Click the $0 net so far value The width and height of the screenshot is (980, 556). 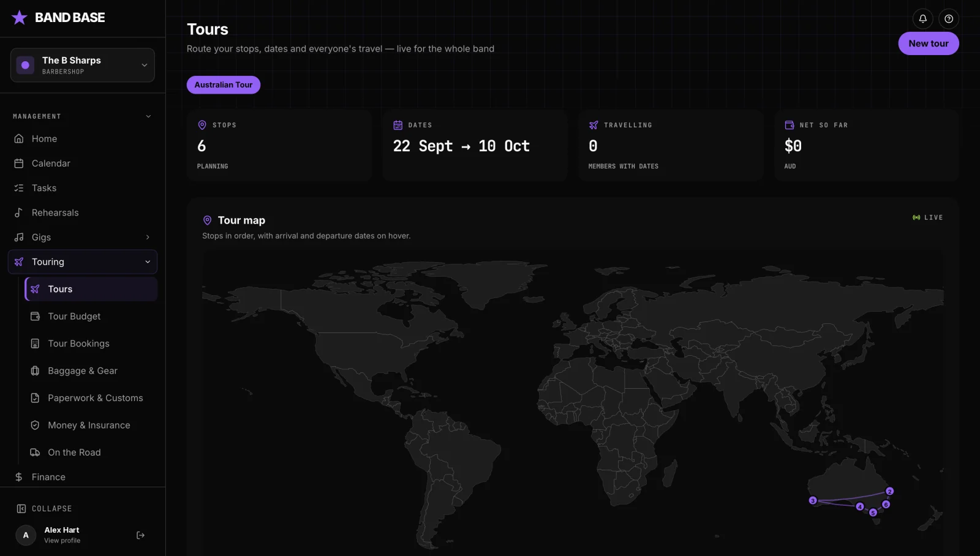point(793,146)
